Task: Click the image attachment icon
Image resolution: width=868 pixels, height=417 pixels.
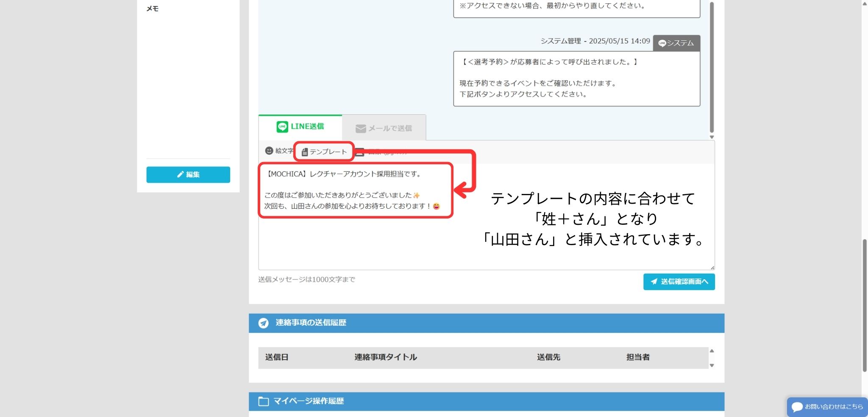Action: coord(359,152)
